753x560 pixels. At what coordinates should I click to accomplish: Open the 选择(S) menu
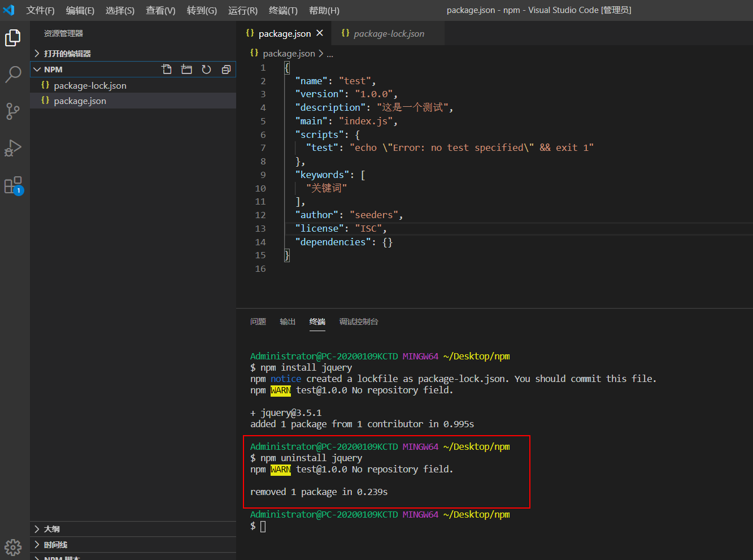point(120,10)
